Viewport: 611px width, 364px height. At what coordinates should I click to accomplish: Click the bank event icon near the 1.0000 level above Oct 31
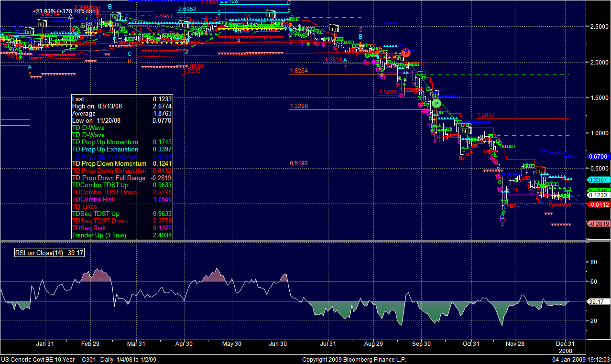(467, 129)
